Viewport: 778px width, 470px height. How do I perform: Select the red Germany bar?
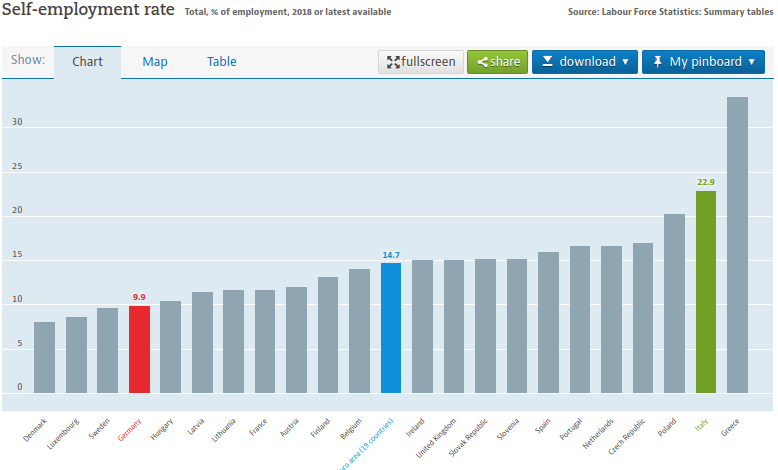point(139,349)
